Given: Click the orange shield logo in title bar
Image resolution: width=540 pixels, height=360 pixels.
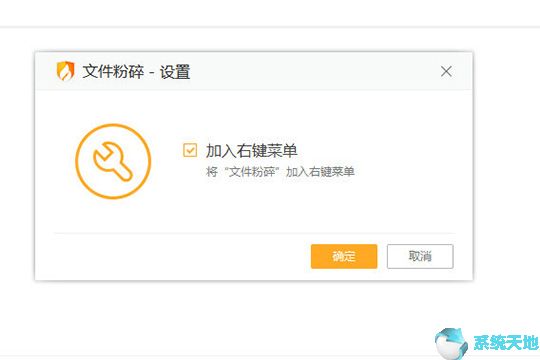Looking at the screenshot, I should [65, 71].
